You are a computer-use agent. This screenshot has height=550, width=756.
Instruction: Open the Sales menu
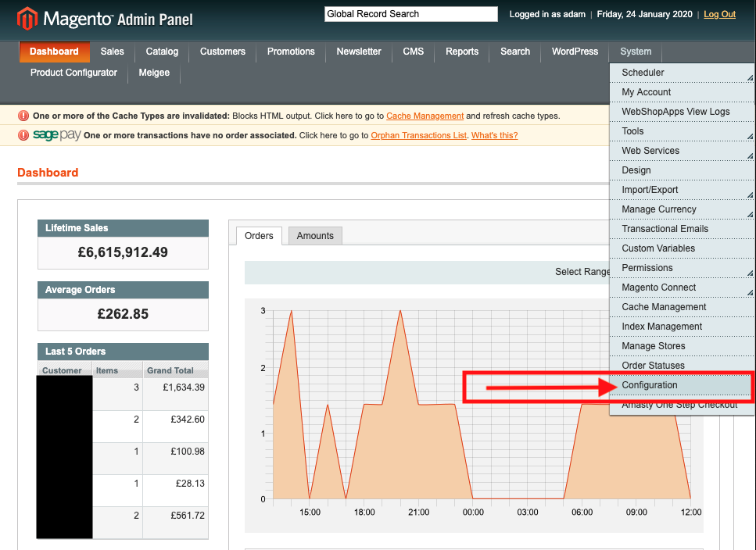pos(112,52)
